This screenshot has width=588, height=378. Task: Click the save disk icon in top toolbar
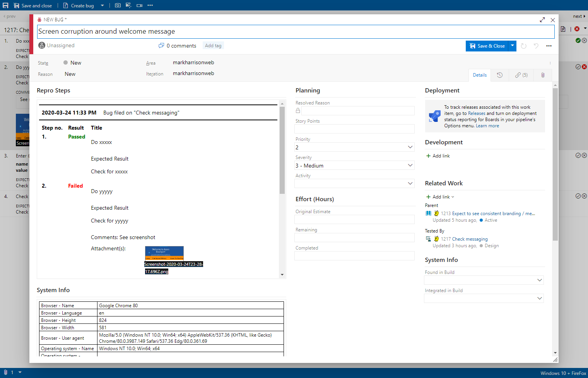[5, 5]
